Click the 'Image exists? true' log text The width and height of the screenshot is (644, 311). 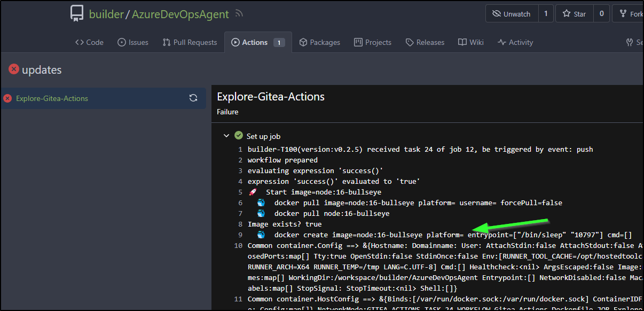click(x=285, y=224)
